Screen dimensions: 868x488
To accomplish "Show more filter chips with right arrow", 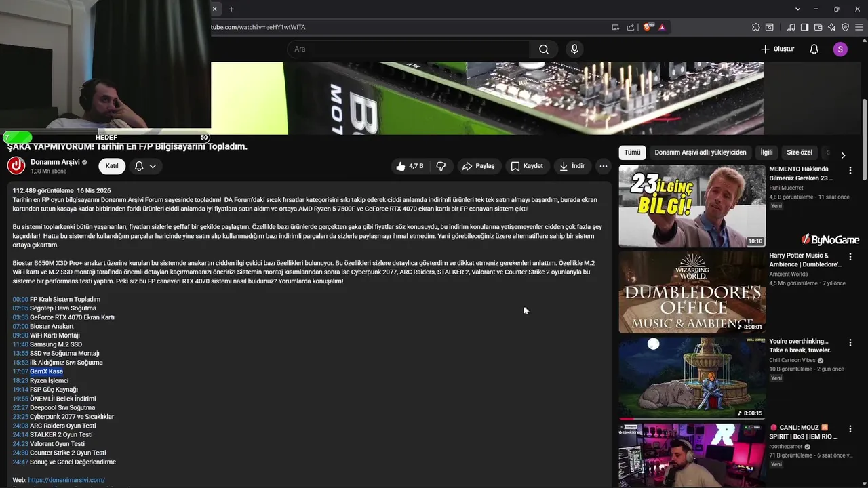I will pos(843,155).
